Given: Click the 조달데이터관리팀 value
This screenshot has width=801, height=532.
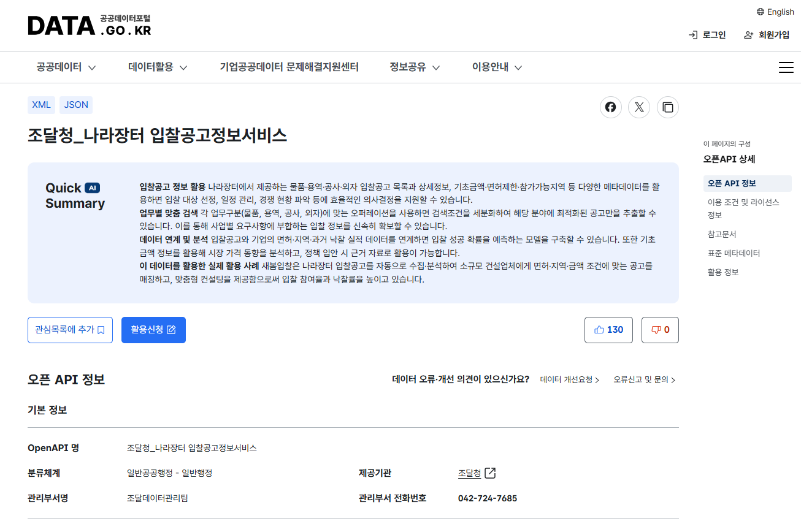Looking at the screenshot, I should click(x=158, y=498).
